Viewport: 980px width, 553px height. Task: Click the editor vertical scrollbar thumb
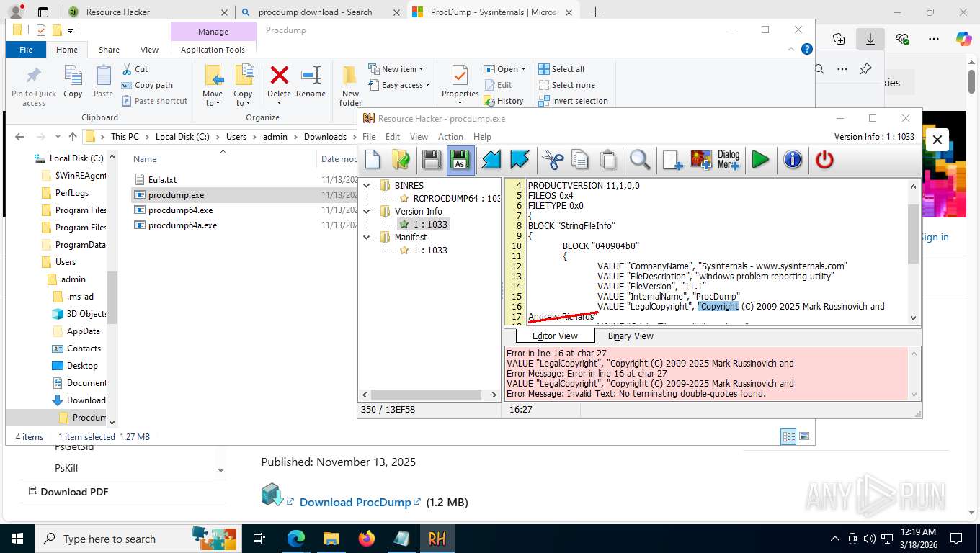point(913,233)
